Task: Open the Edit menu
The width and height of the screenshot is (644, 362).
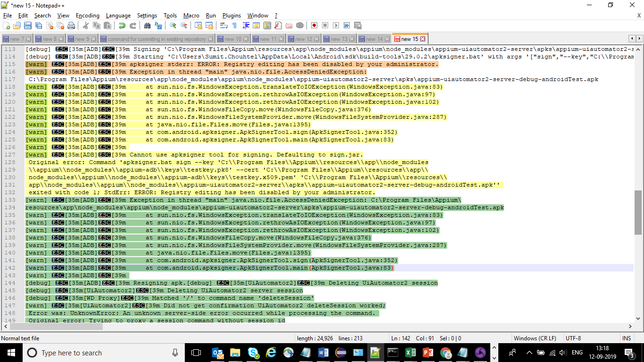Action: pos(23,16)
